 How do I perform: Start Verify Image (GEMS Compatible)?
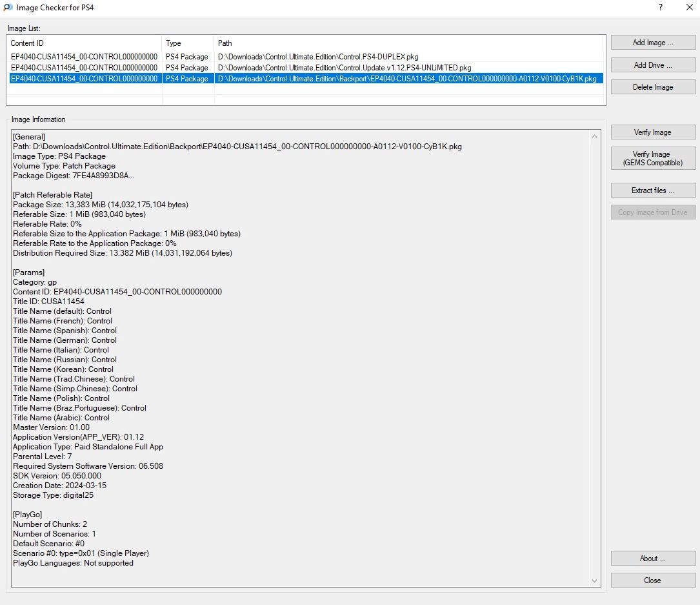653,158
